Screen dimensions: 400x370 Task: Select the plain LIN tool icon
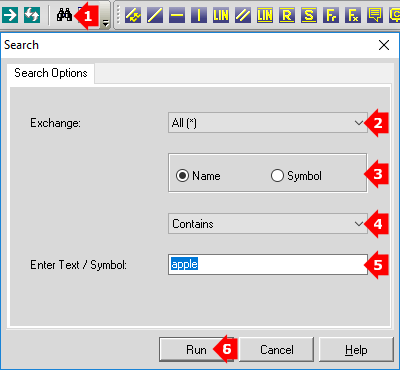[x=221, y=15]
